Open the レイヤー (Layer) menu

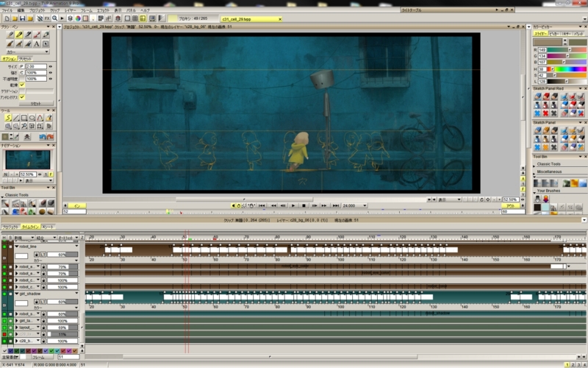tap(70, 10)
